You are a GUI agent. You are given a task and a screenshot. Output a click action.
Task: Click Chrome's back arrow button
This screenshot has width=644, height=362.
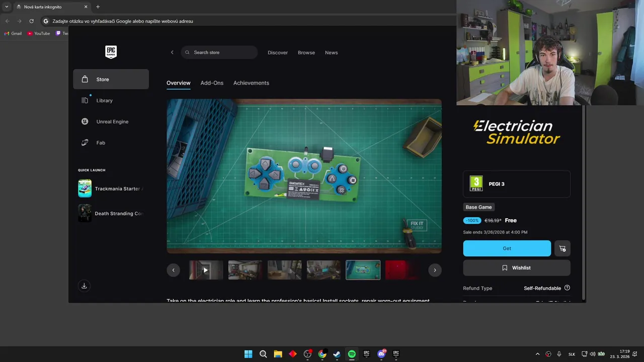pos(7,21)
